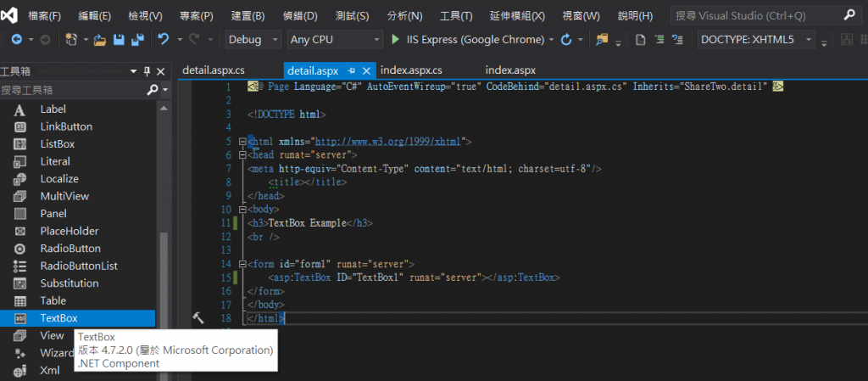This screenshot has width=868, height=381.
Task: Click the New Project toolbar icon
Action: (71, 40)
